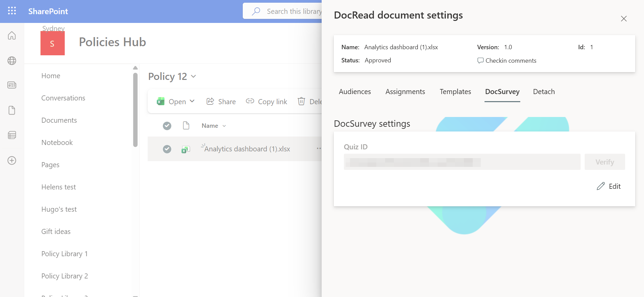Screen dimensions: 644x297
Task: Click the Delete trash icon
Action: tap(301, 101)
